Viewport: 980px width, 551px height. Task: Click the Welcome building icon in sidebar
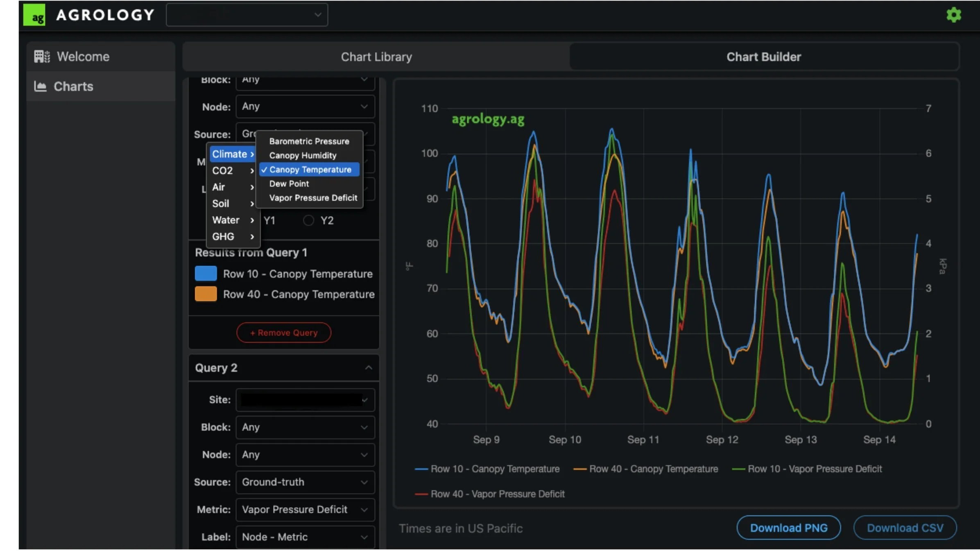pos(42,57)
